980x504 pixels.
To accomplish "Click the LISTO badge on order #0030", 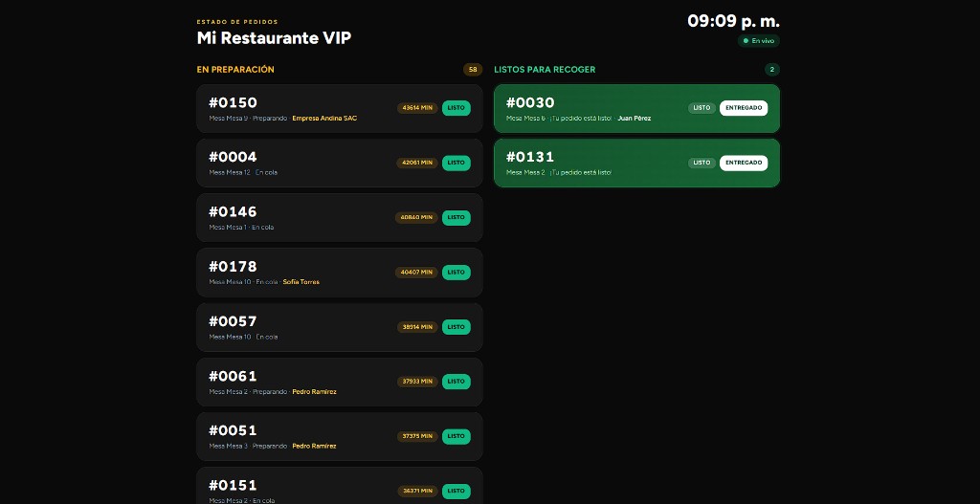I will coord(702,108).
